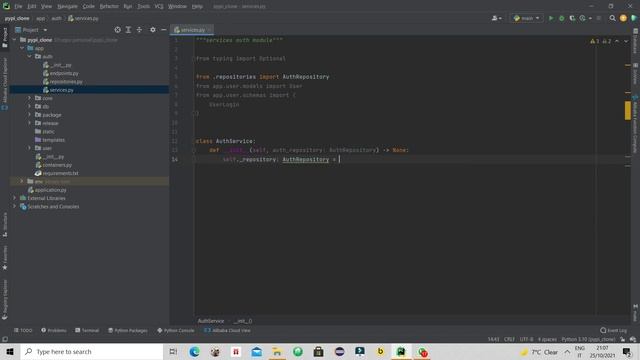Open the Python Packages tool window
The width and height of the screenshot is (640, 360).
click(x=128, y=330)
